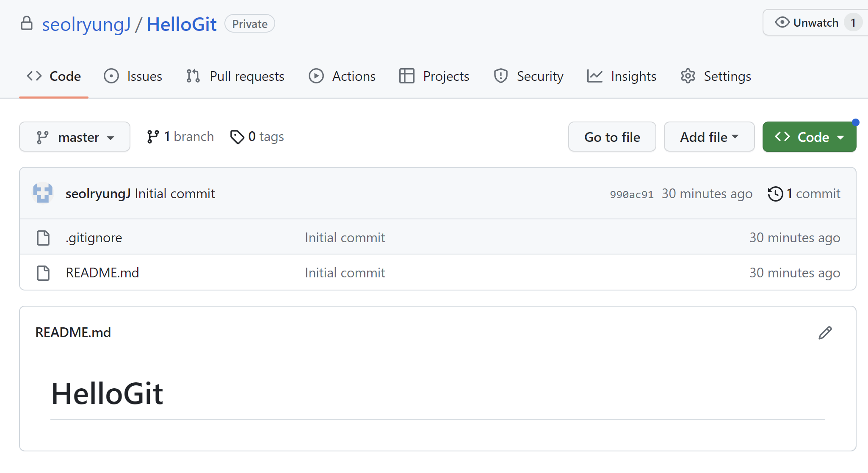This screenshot has width=868, height=473.
Task: Edit README with the pencil icon
Action: [825, 333]
